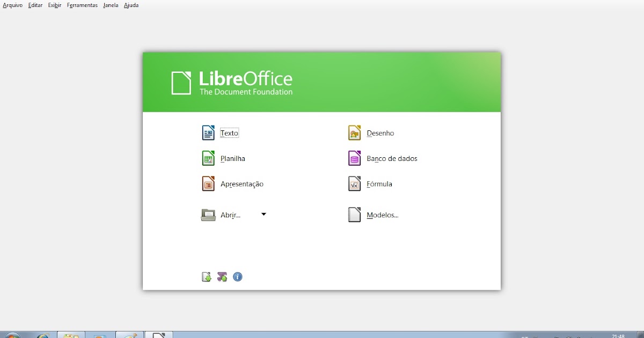Expand the Abrir recent files dropdown arrow

point(264,214)
